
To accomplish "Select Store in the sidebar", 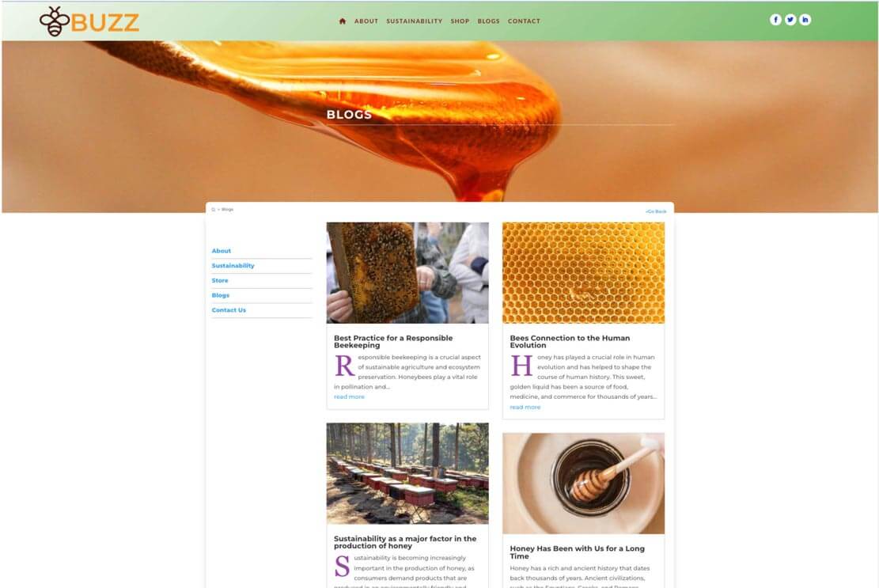I will point(220,280).
